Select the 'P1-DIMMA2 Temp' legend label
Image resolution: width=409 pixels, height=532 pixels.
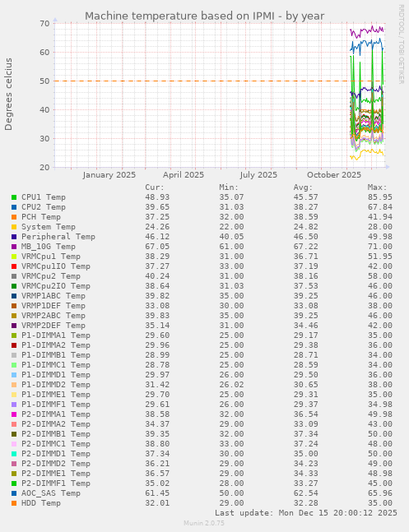[x=56, y=345]
